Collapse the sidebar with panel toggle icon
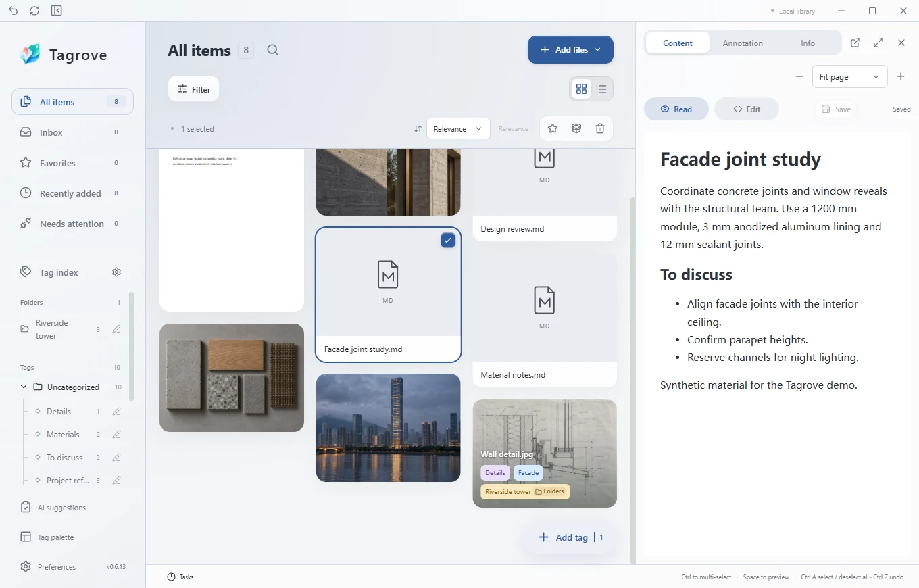Image resolution: width=919 pixels, height=588 pixels. coord(56,11)
